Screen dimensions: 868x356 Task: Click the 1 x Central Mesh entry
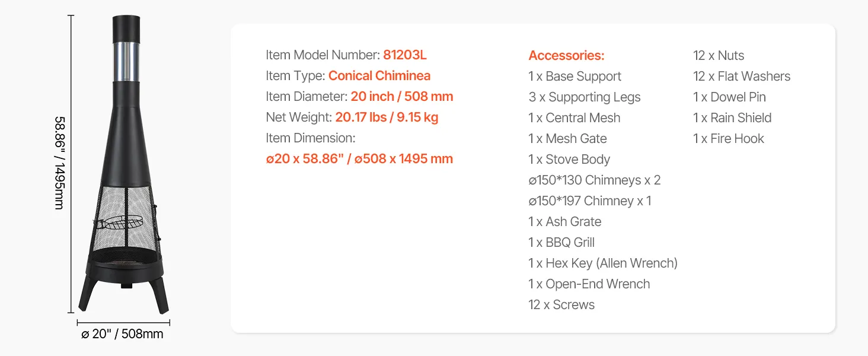(574, 118)
